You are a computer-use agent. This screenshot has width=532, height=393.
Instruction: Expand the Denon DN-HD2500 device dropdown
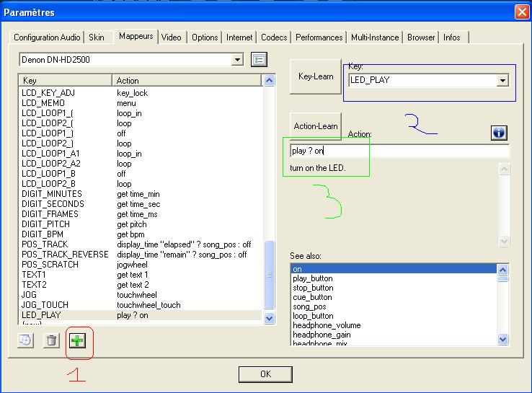pos(238,59)
